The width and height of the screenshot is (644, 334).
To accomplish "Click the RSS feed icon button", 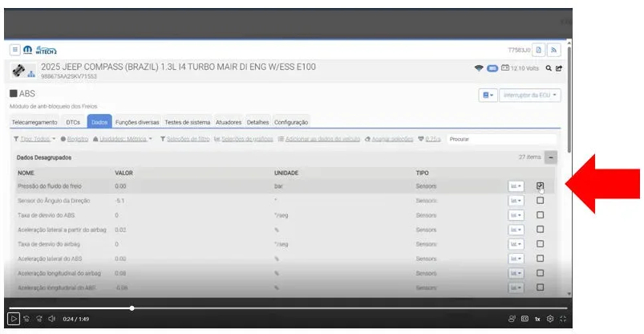I will click(553, 51).
